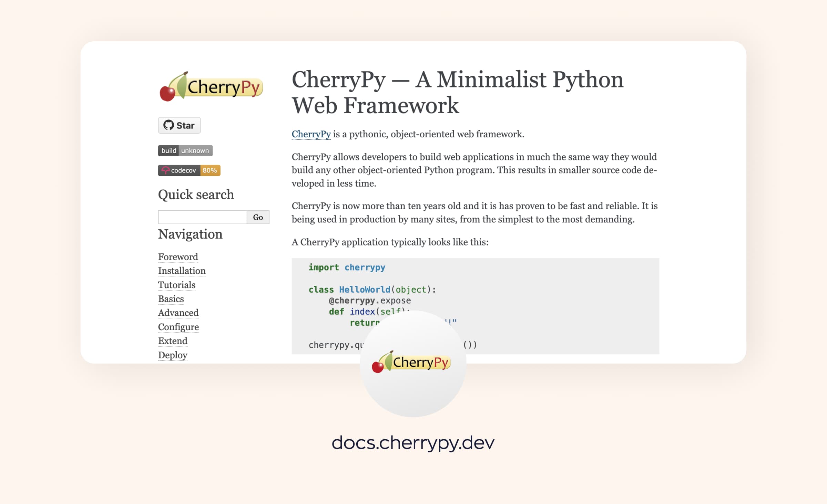Screen dimensions: 827x504
Task: Click the Quick search heading
Action: (196, 195)
